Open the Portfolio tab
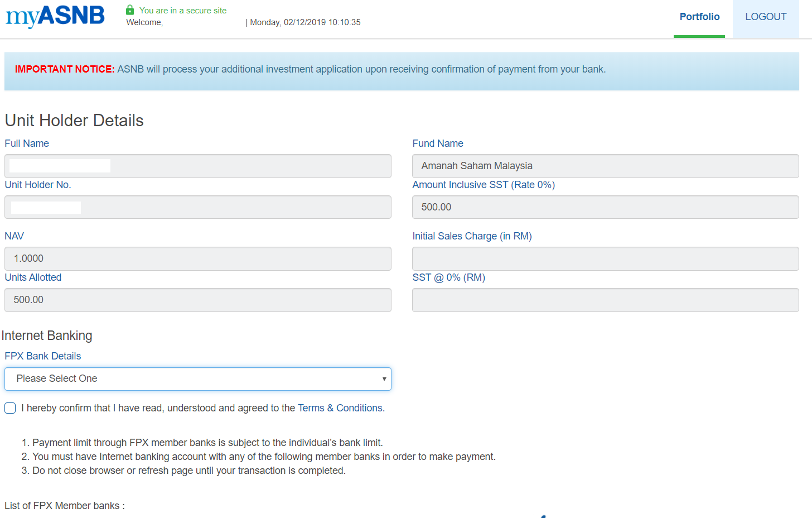 point(699,17)
